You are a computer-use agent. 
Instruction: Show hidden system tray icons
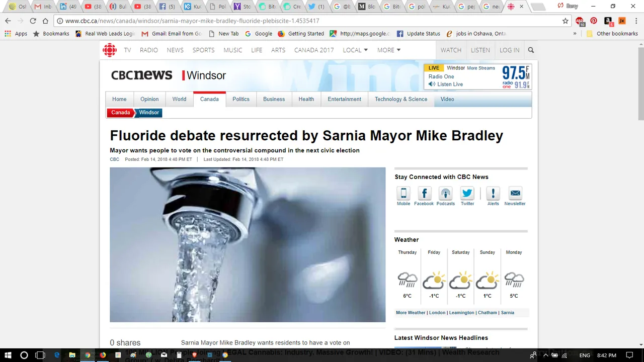[546, 355]
